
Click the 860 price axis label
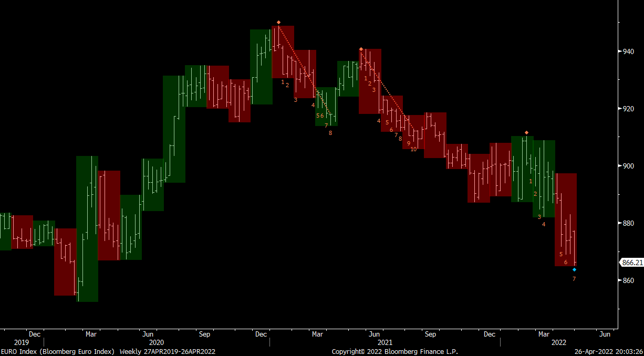[x=628, y=280]
